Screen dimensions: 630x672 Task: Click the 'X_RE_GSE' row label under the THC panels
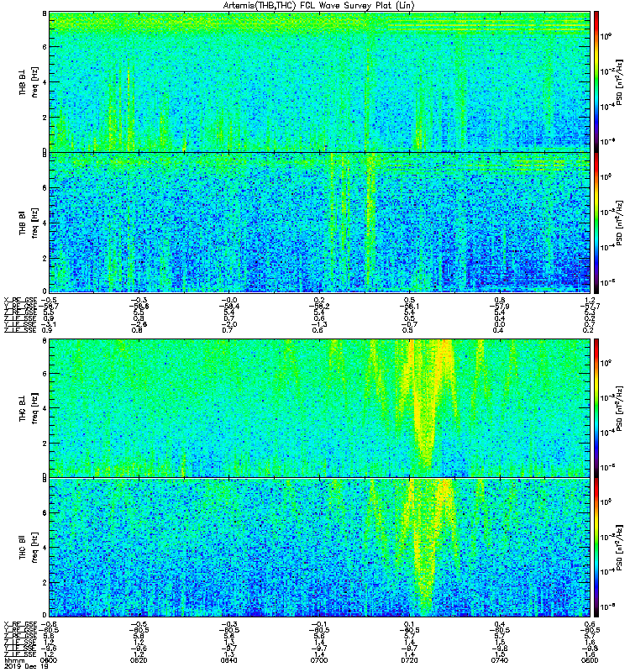[20, 624]
